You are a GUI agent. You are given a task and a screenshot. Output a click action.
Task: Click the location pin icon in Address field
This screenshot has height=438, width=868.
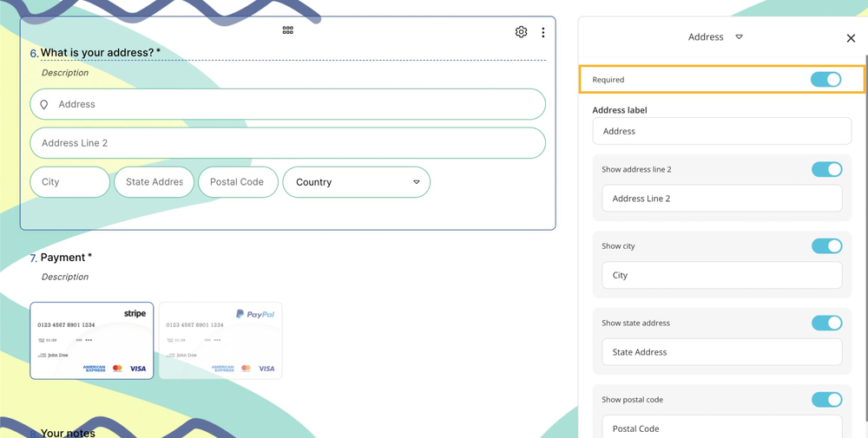(x=44, y=105)
